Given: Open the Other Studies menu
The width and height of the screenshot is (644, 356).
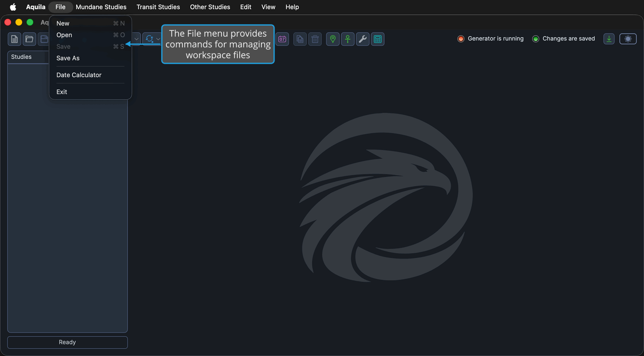Looking at the screenshot, I should [x=210, y=7].
